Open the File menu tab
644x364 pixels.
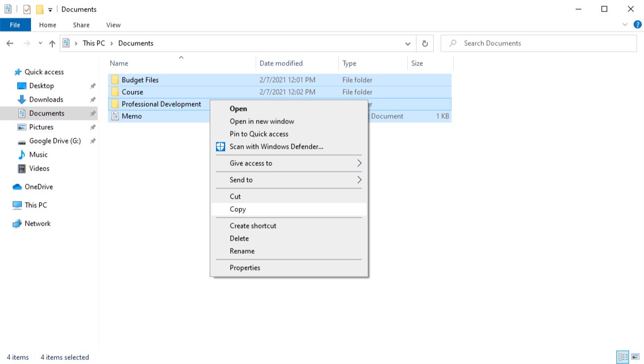[x=15, y=25]
